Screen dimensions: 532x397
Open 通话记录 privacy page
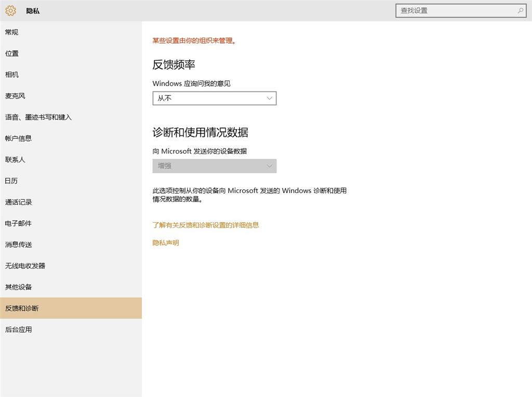(x=71, y=202)
